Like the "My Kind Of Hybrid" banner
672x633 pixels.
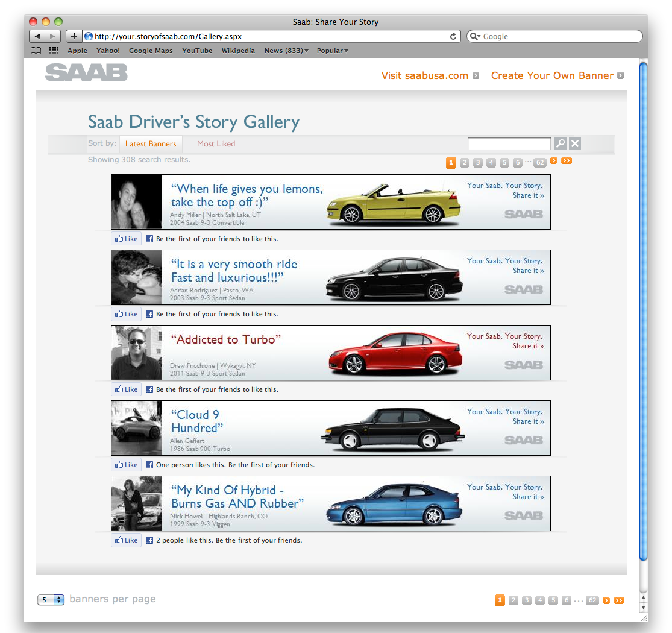click(x=127, y=540)
